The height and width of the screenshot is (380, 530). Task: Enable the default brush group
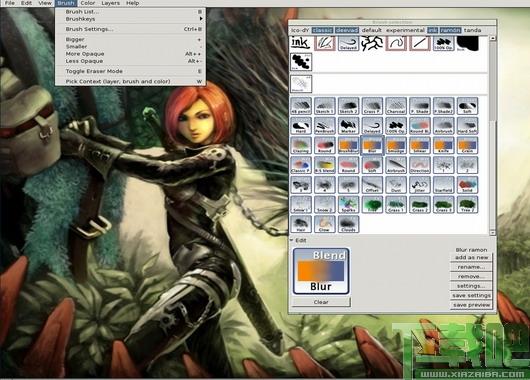[x=371, y=30]
